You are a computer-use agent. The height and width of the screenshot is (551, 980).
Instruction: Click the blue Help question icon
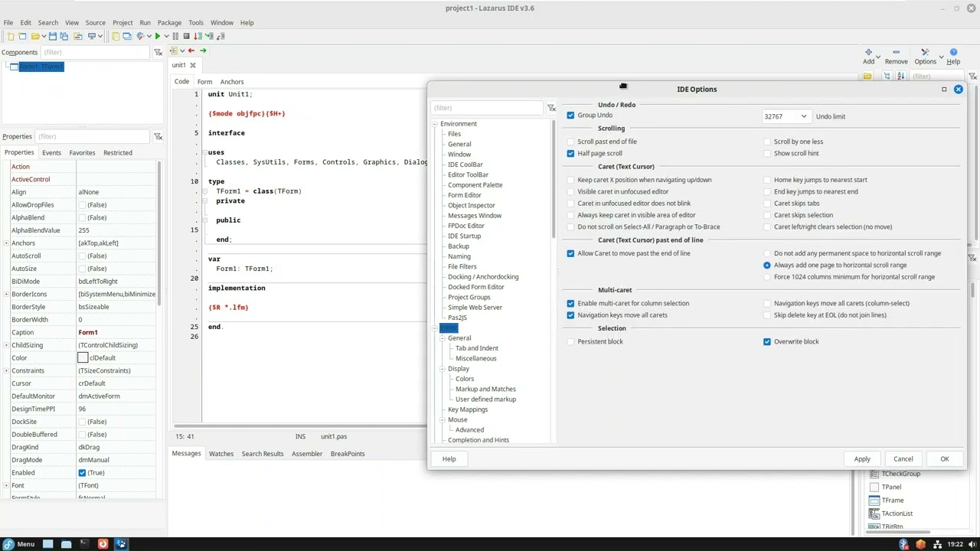[x=953, y=52]
